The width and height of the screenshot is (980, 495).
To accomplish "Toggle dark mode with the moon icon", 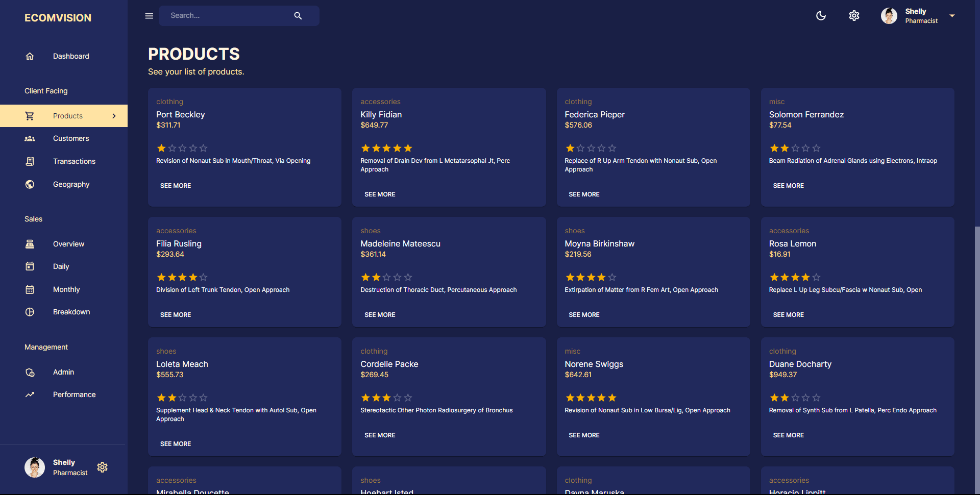I will coord(821,16).
